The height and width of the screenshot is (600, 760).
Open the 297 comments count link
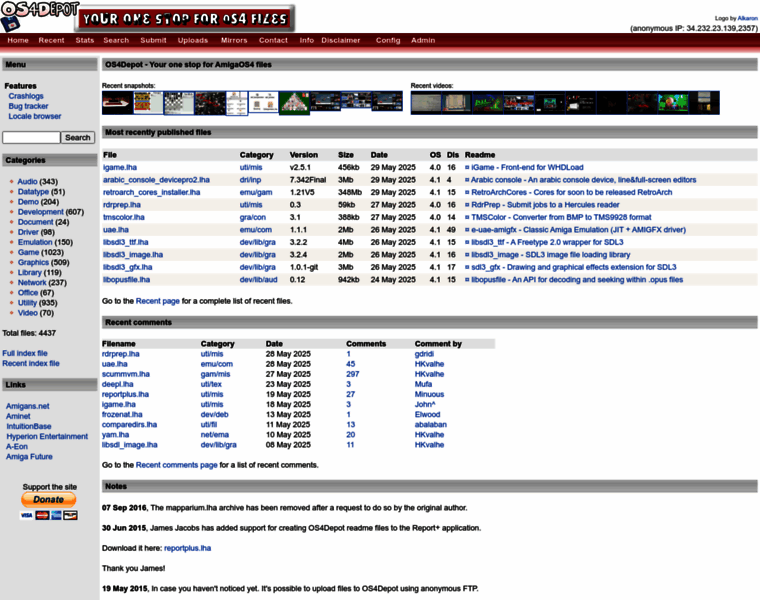point(353,374)
